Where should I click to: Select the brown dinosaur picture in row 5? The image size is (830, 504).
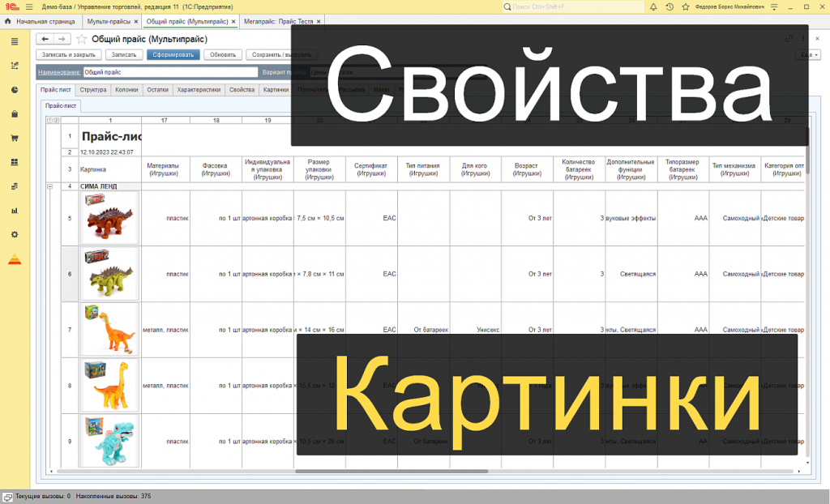pyautogui.click(x=109, y=218)
